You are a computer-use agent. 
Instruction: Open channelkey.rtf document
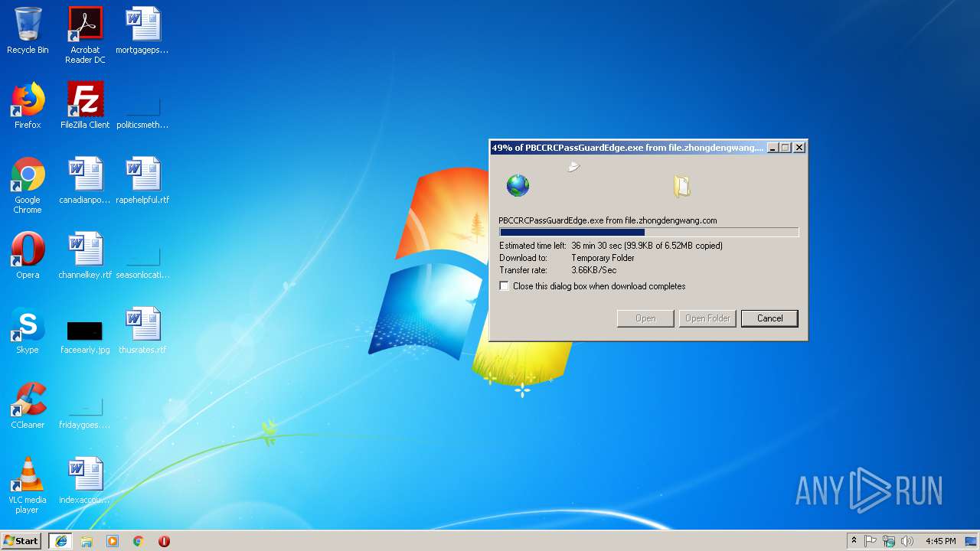coord(85,256)
